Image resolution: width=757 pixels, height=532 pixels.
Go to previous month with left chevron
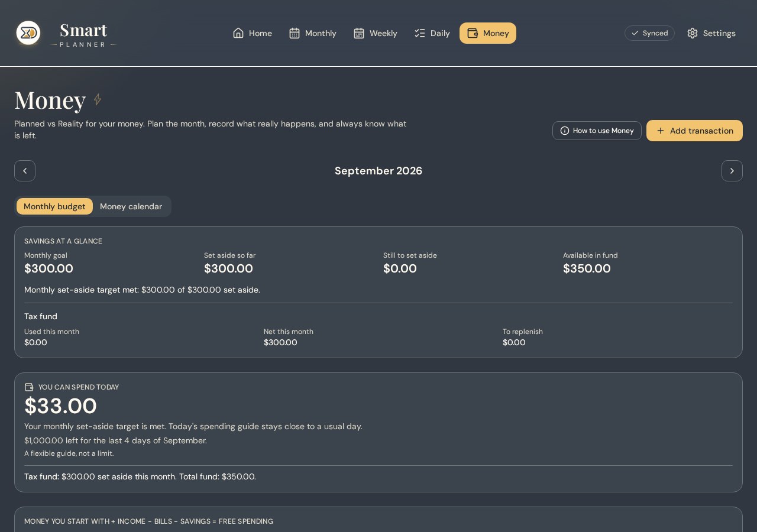coord(25,171)
